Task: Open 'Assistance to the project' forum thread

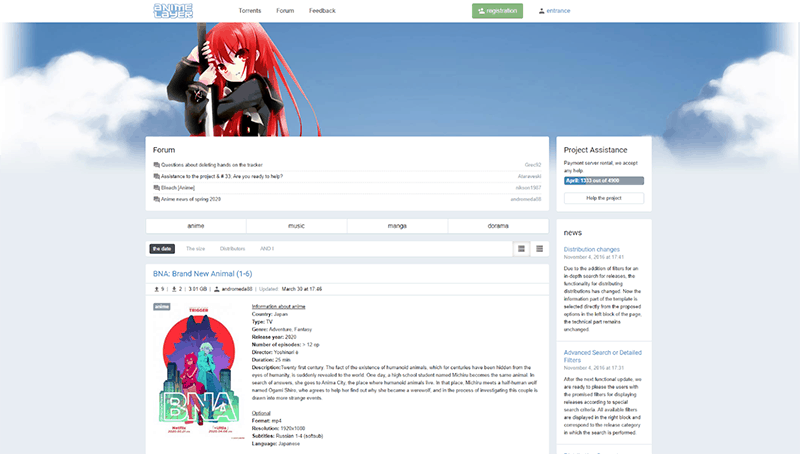Action: click(x=221, y=176)
